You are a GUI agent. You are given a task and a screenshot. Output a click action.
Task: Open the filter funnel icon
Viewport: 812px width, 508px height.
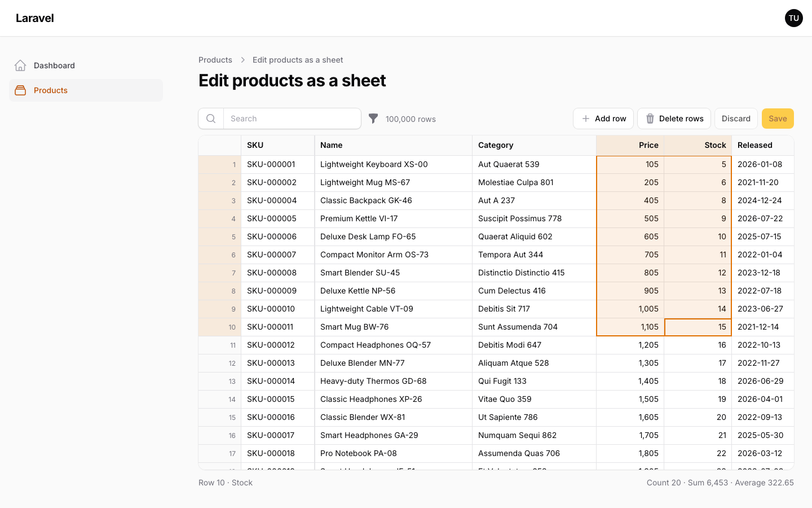(373, 119)
